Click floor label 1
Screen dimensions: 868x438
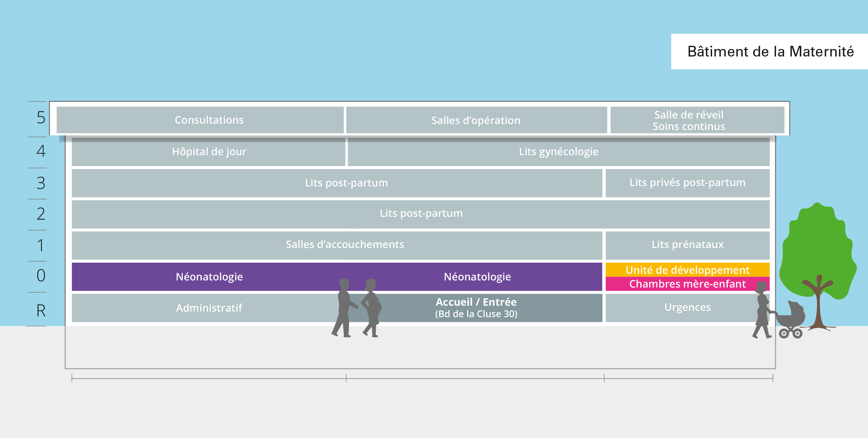coord(41,245)
